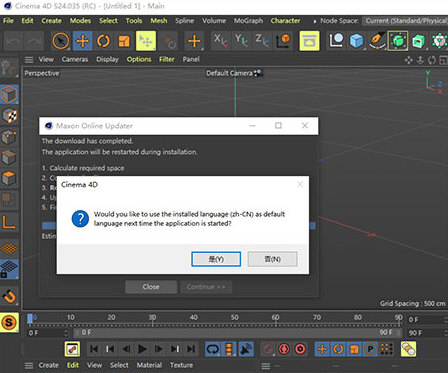The height and width of the screenshot is (373, 448).
Task: Open material manager hamburger menu
Action: pyautogui.click(x=29, y=366)
